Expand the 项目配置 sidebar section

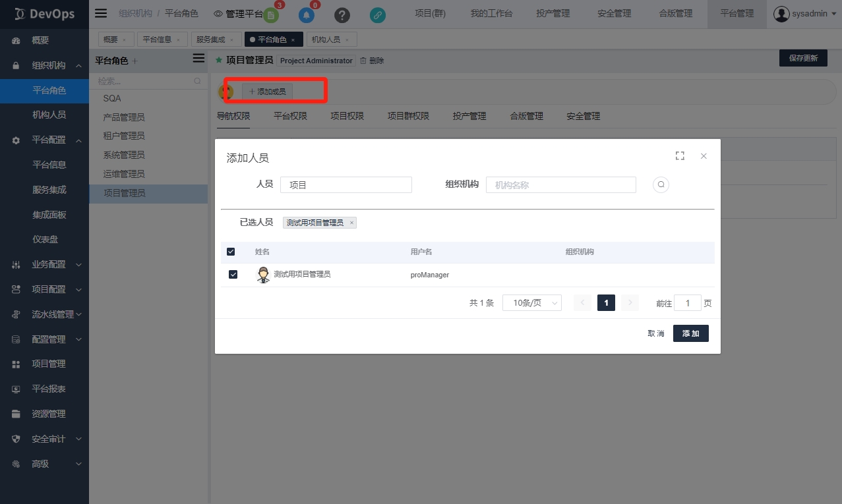78,289
